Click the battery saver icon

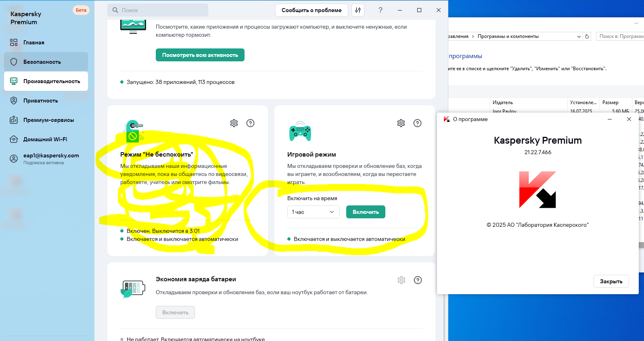(x=133, y=289)
